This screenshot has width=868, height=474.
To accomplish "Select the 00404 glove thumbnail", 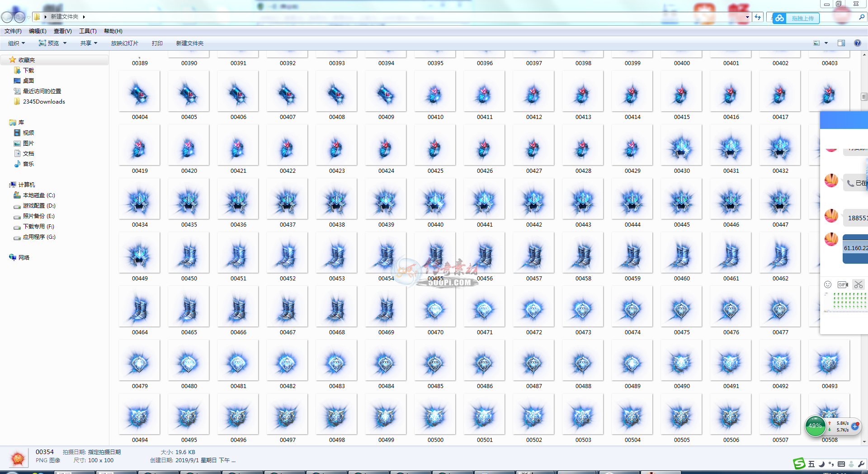I will [139, 92].
